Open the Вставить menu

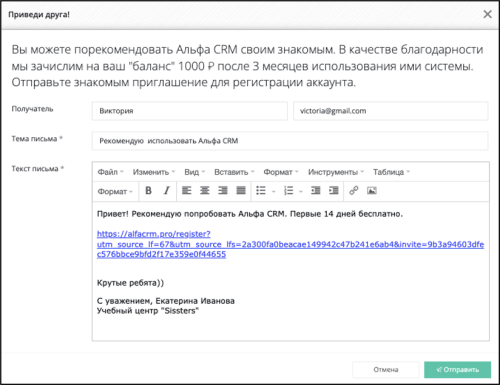pyautogui.click(x=234, y=172)
